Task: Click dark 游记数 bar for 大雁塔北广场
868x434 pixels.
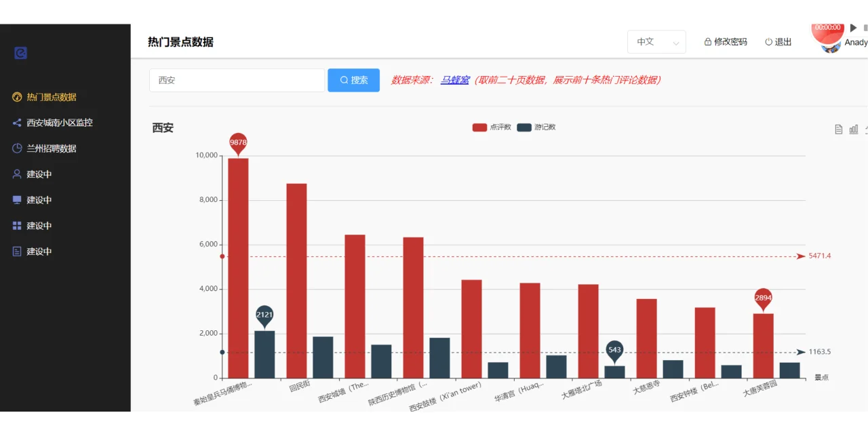Action: [x=614, y=372]
